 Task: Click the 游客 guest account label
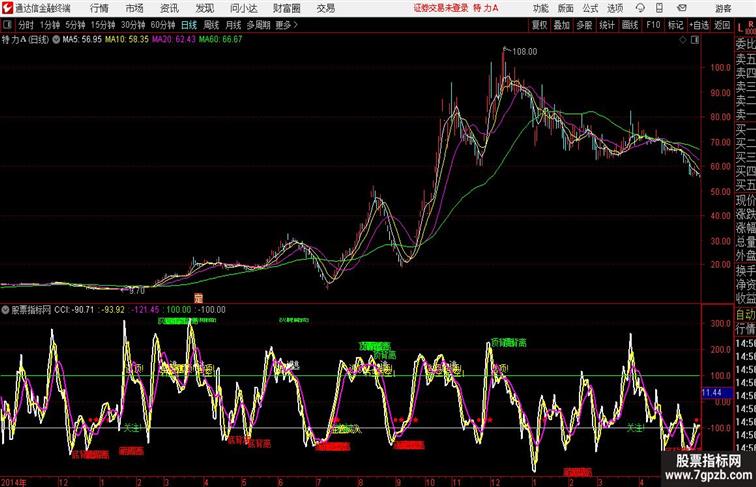click(x=723, y=8)
